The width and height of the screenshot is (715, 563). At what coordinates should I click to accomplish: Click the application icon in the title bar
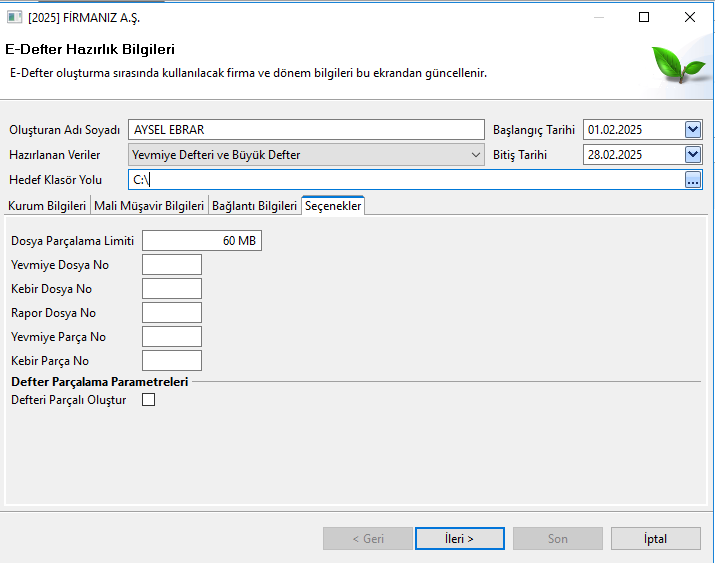click(x=14, y=17)
